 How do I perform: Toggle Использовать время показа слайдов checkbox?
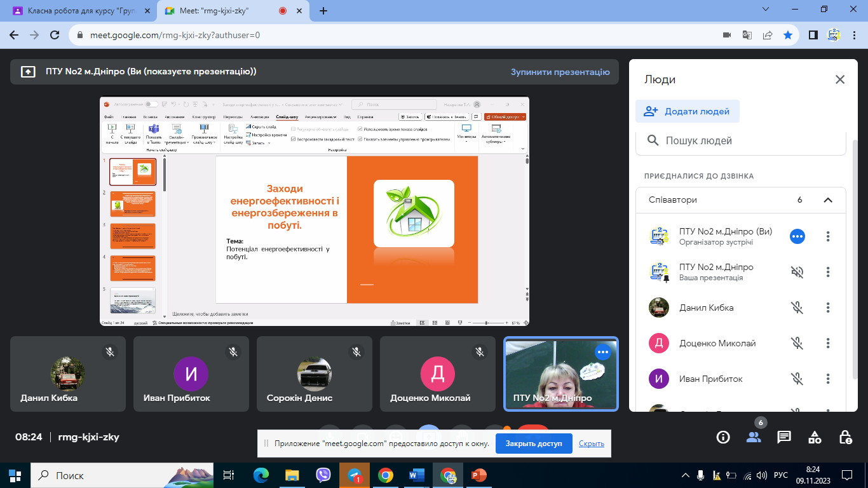[x=360, y=129]
